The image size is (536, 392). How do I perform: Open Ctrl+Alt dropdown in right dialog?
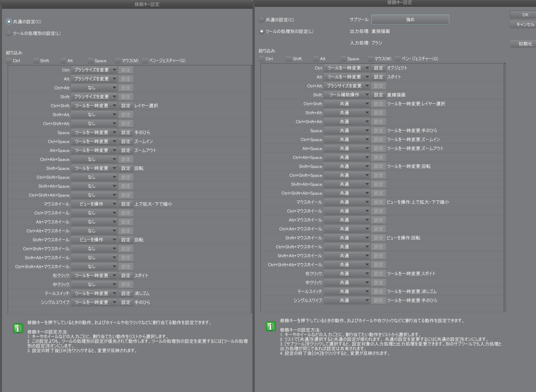click(x=347, y=86)
